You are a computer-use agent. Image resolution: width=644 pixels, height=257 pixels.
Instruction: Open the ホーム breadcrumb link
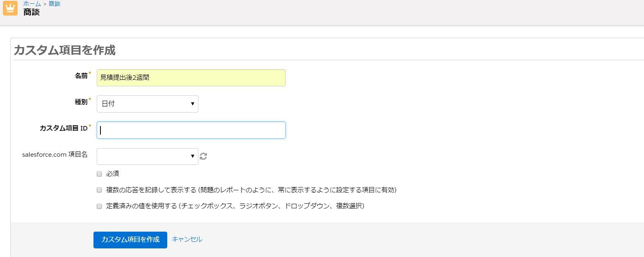[32, 4]
